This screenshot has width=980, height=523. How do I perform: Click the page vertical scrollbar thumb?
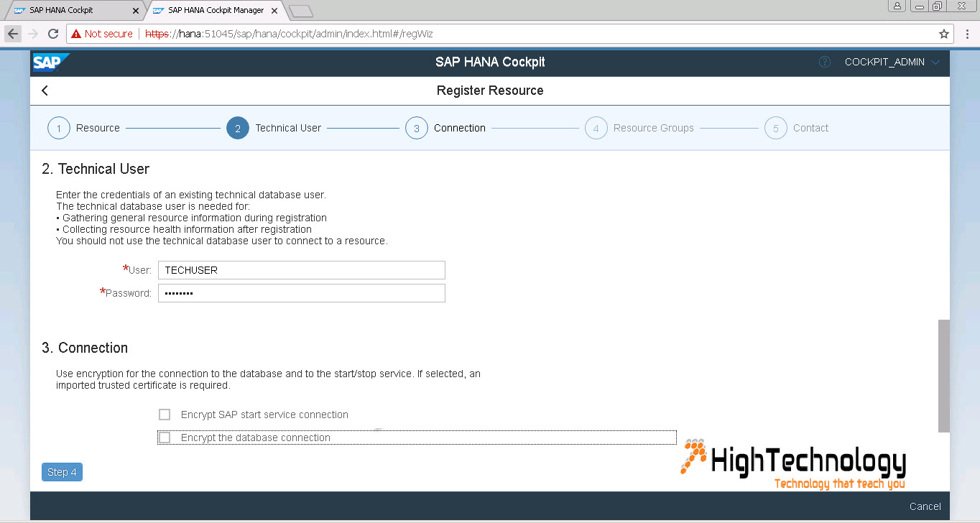(943, 376)
